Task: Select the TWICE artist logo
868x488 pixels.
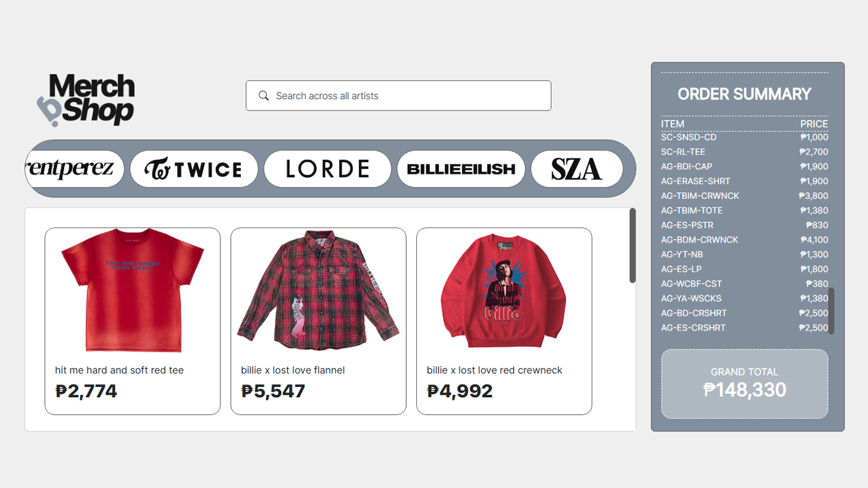Action: [x=194, y=169]
